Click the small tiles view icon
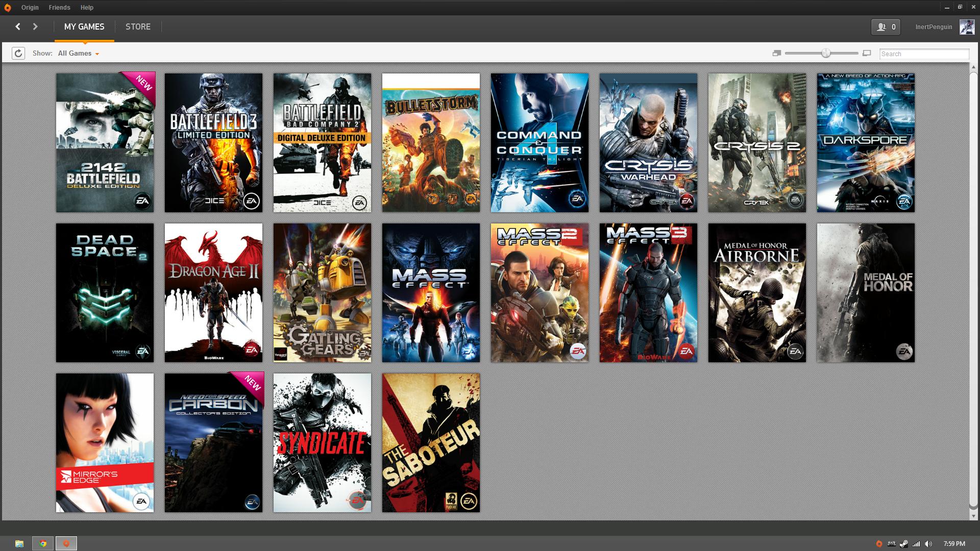Screen dimensions: 980x551 point(777,53)
